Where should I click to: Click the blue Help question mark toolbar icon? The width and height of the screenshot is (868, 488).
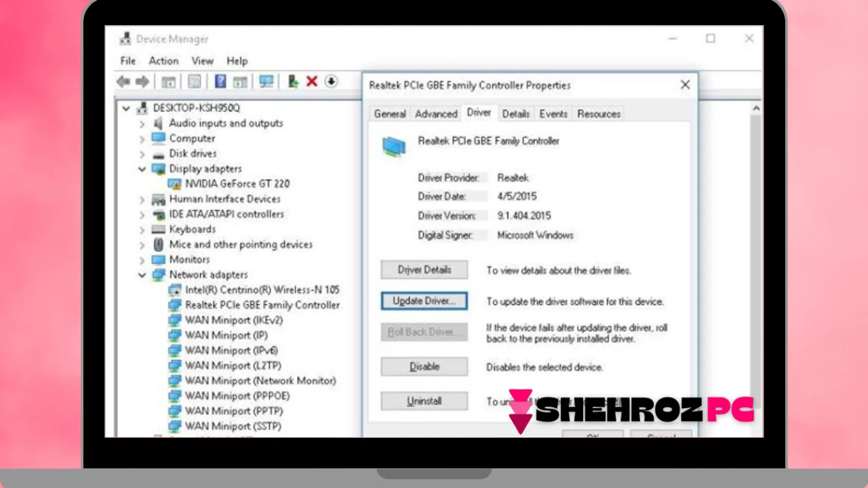pyautogui.click(x=220, y=81)
